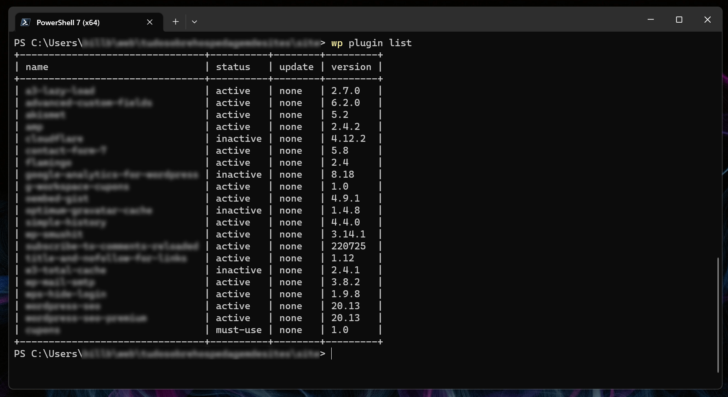Click version value 5.8

click(339, 151)
